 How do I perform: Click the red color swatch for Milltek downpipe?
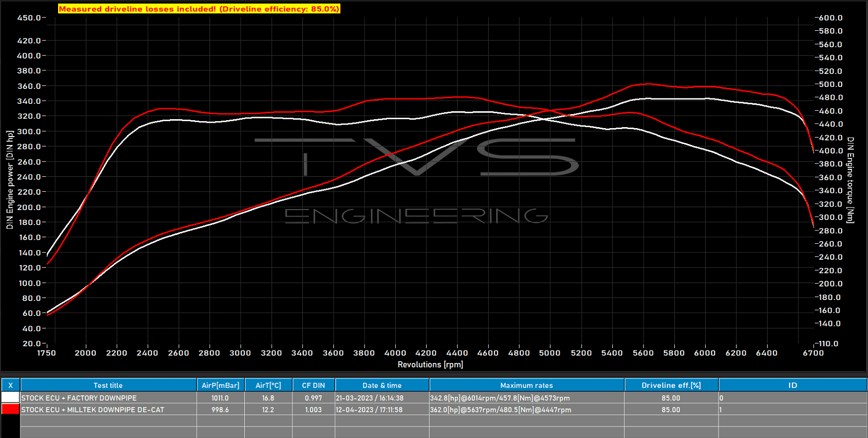tap(10, 410)
